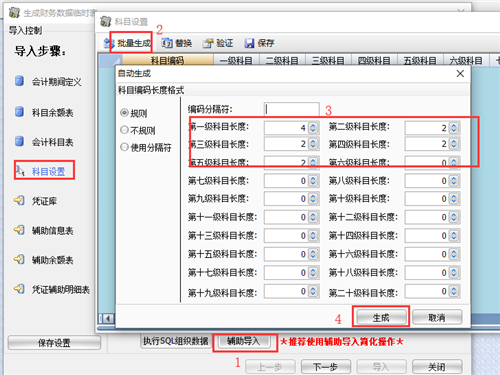Viewport: 500px width, 375px height.
Task: Click the 生成 button
Action: pos(381,317)
